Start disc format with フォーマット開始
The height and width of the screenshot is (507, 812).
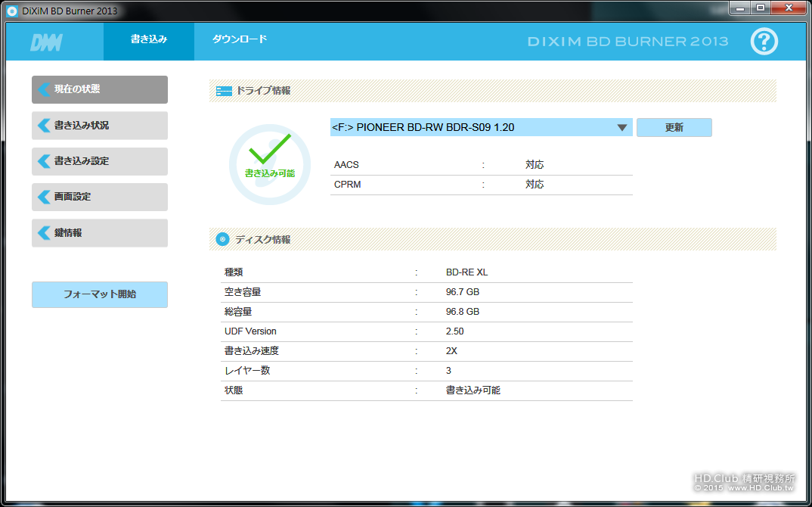pyautogui.click(x=100, y=294)
